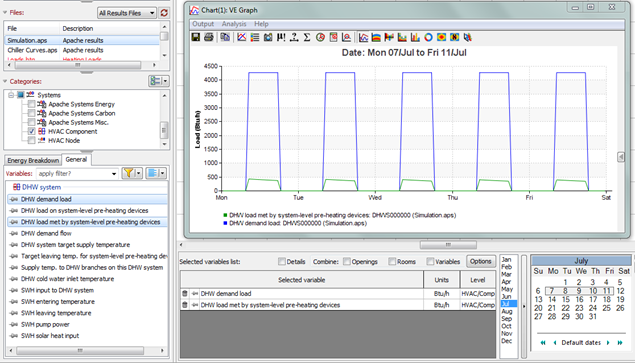Click the Sigma summation icon

point(307,37)
